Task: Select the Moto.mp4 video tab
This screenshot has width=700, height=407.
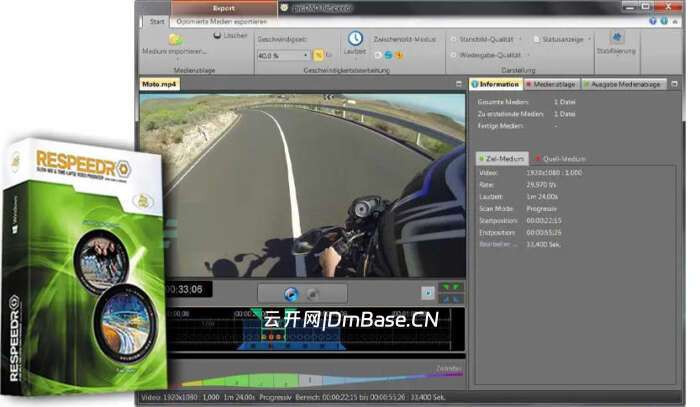Action: (159, 84)
